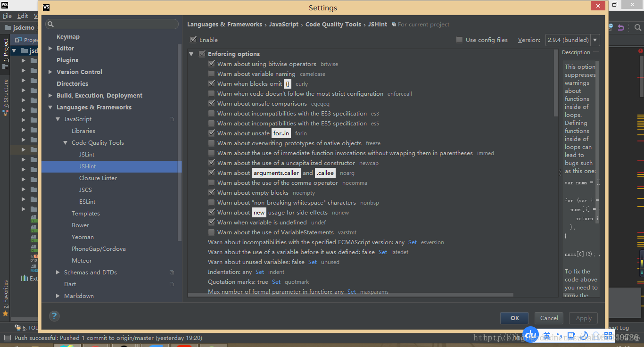Click the options list vertical scrollbar
Screen dimensions: 644x347
(556, 83)
